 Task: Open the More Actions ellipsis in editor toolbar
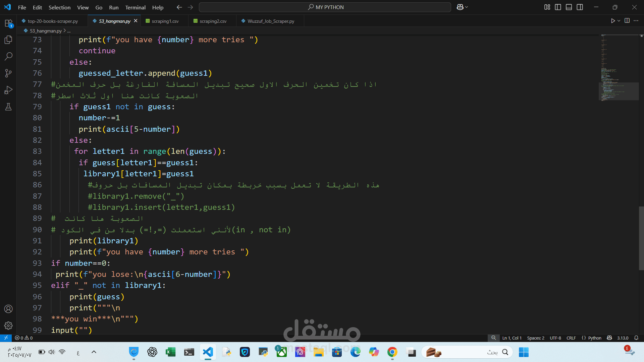[x=636, y=21]
